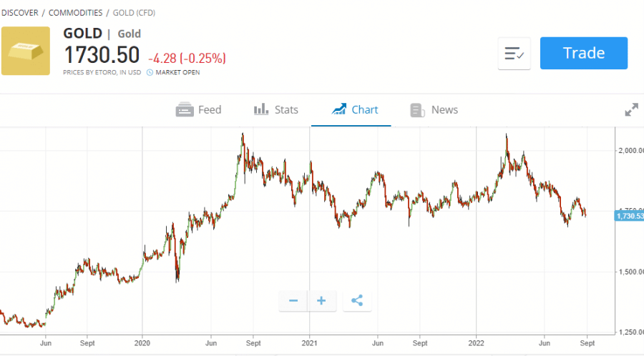Screen dimensions: 644x356
Task: Click the share chart icon
Action: coord(357,301)
